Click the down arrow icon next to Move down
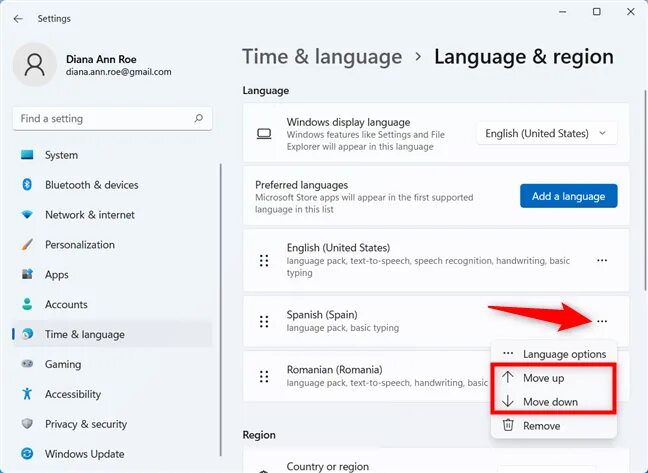This screenshot has height=473, width=648. click(508, 401)
